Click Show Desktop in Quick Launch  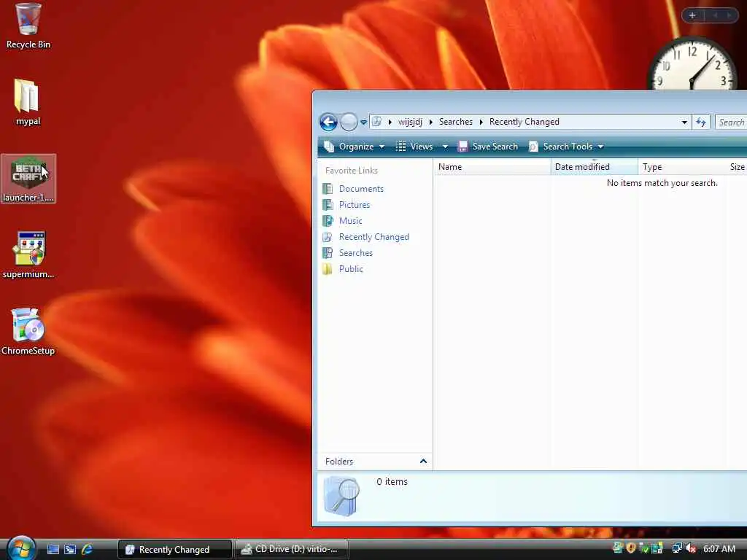click(53, 550)
